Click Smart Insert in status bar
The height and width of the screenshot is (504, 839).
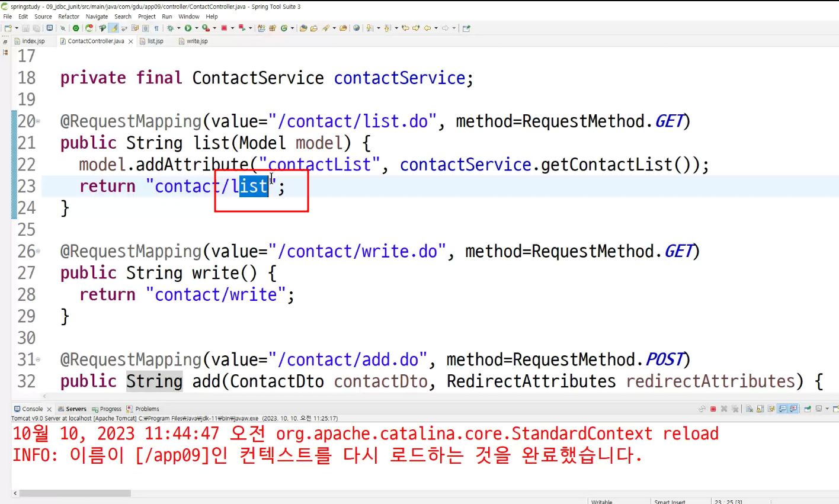[670, 502]
